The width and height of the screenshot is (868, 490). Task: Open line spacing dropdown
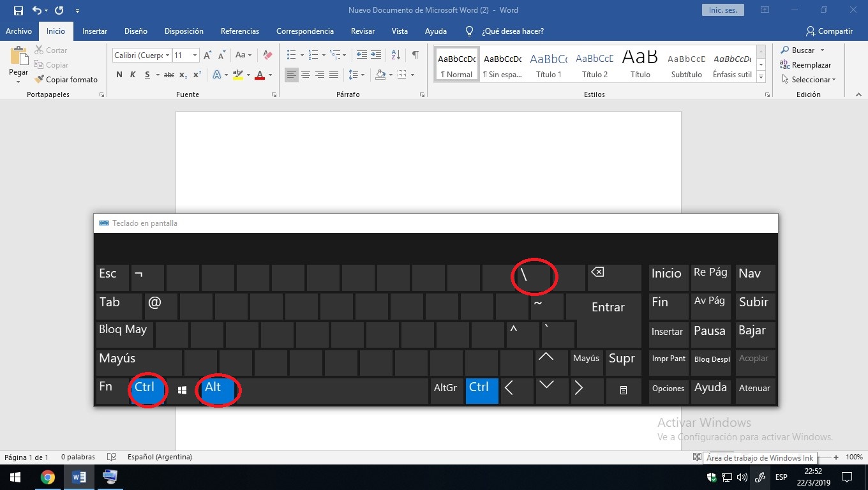[355, 75]
